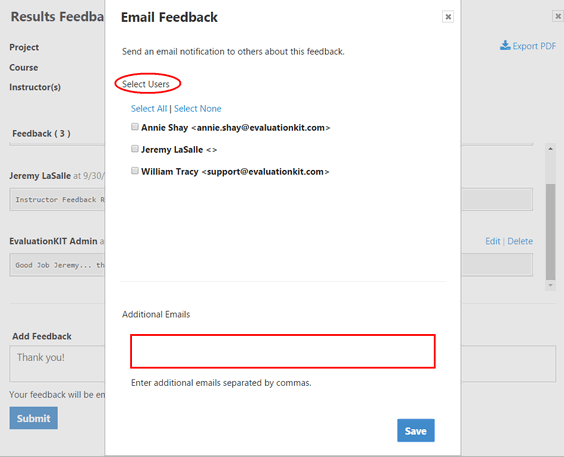564x457 pixels.
Task: Save the email feedback settings
Action: (x=416, y=430)
